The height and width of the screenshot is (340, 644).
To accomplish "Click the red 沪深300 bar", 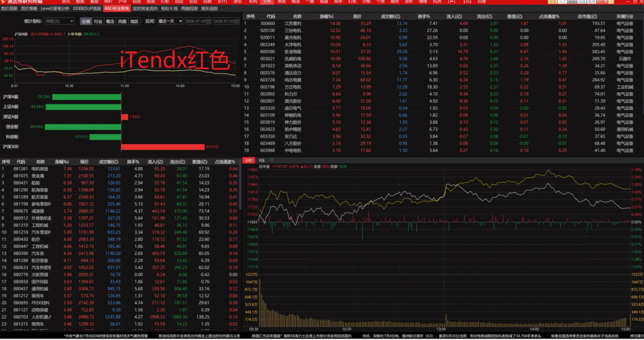I will (x=163, y=147).
